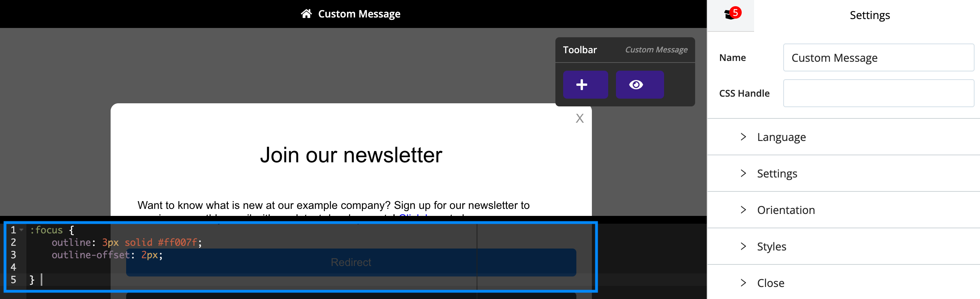Screen dimensions: 980x299
Task: Close the newsletter popup with X
Action: [579, 118]
